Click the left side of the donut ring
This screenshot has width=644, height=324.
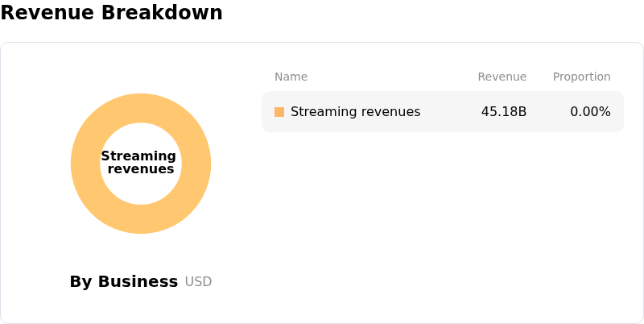(x=85, y=164)
